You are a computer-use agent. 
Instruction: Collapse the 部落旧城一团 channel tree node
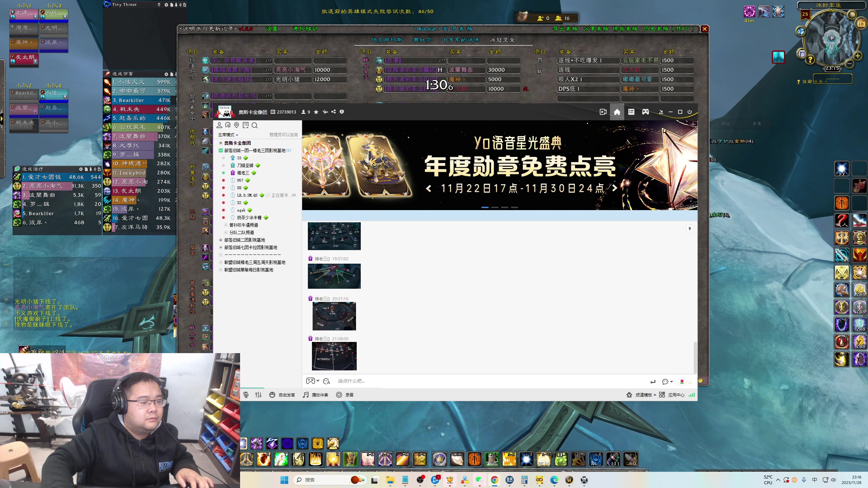click(221, 150)
